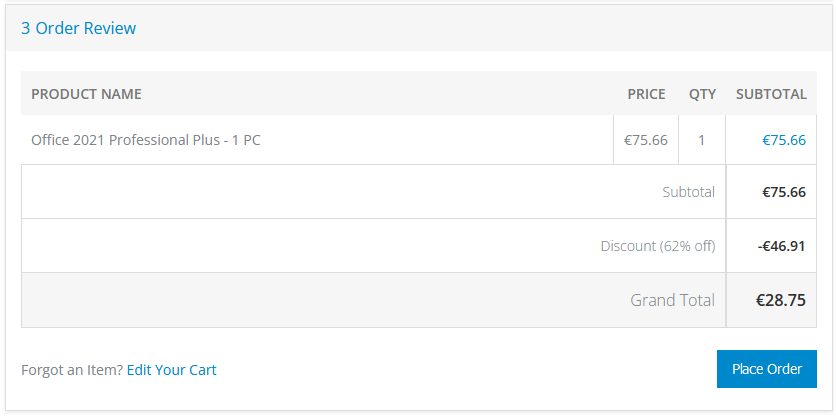Click the PRICE column header
Image resolution: width=836 pixels, height=416 pixels.
point(646,94)
